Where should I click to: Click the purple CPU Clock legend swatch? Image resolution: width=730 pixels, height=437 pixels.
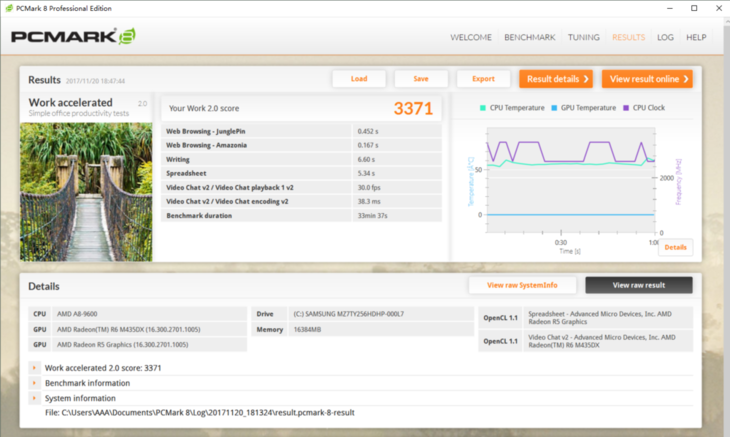click(627, 107)
